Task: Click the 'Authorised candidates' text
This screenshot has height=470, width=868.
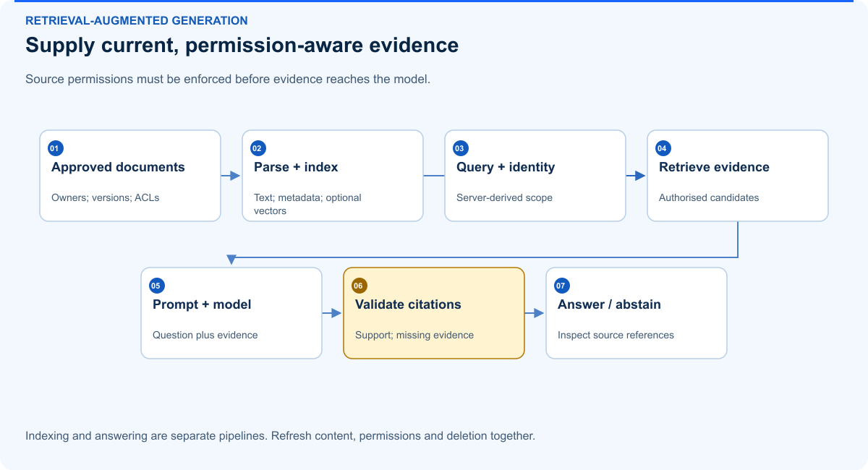Action: [x=709, y=197]
